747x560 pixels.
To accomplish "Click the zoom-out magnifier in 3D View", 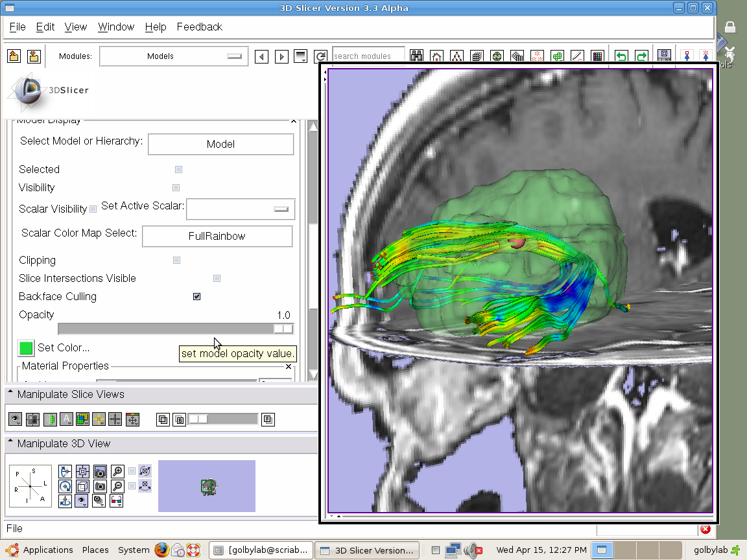I will [x=117, y=486].
